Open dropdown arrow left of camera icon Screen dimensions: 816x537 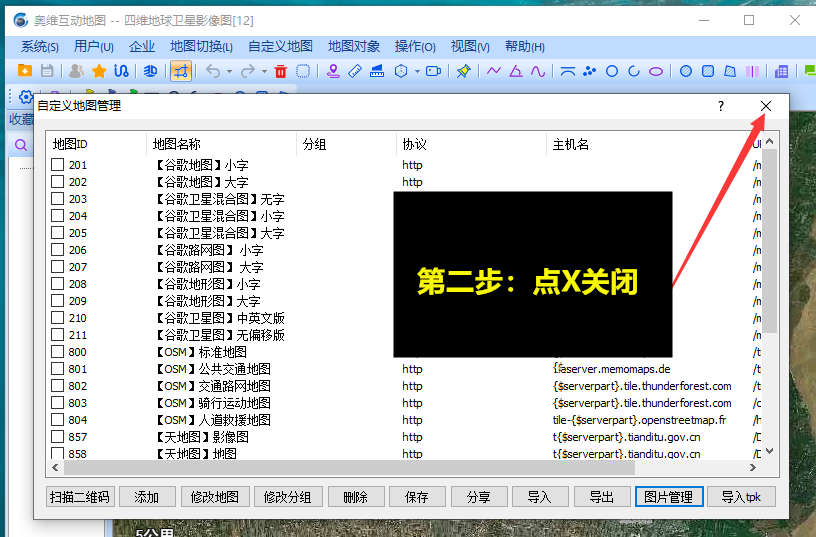tap(416, 72)
